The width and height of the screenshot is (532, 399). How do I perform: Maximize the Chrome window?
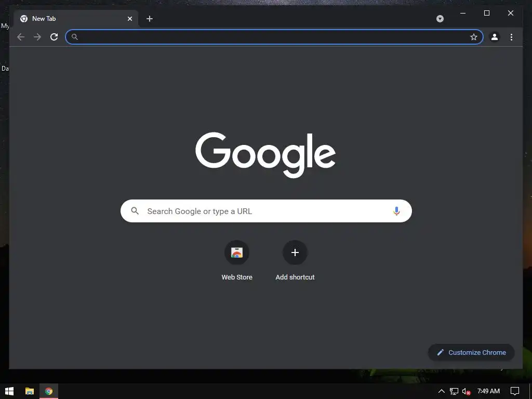pos(486,13)
